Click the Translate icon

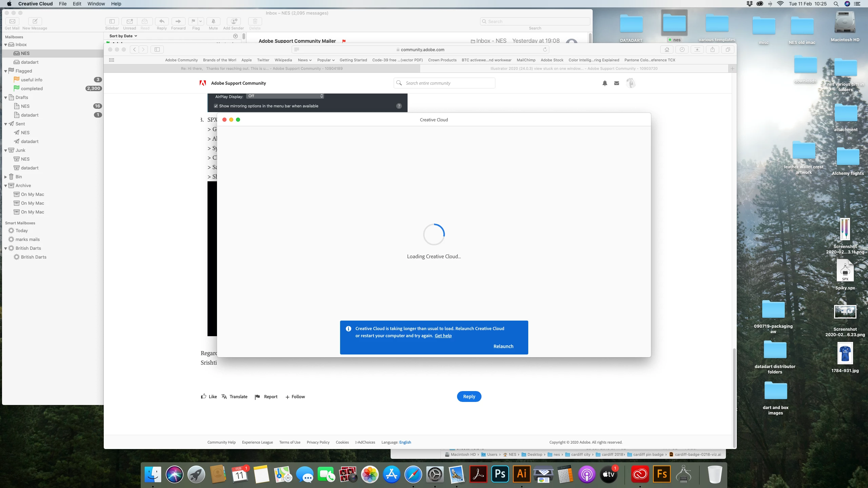pyautogui.click(x=224, y=396)
